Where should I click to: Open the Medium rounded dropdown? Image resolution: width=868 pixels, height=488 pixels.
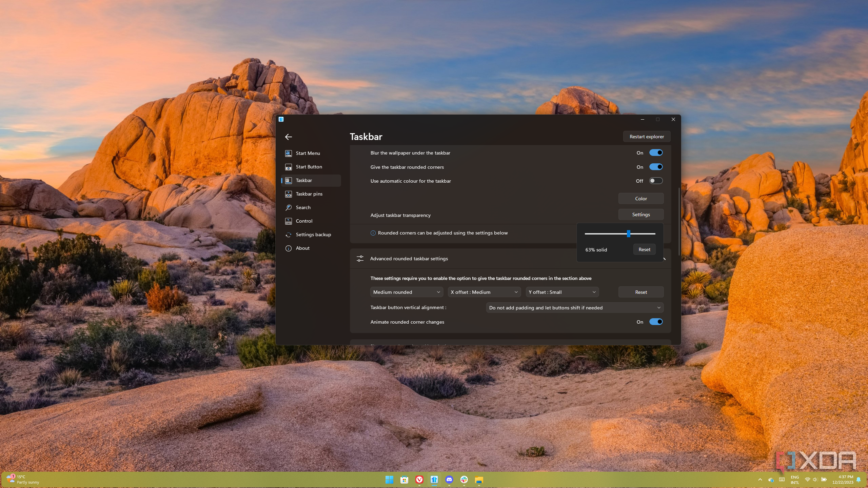click(407, 292)
